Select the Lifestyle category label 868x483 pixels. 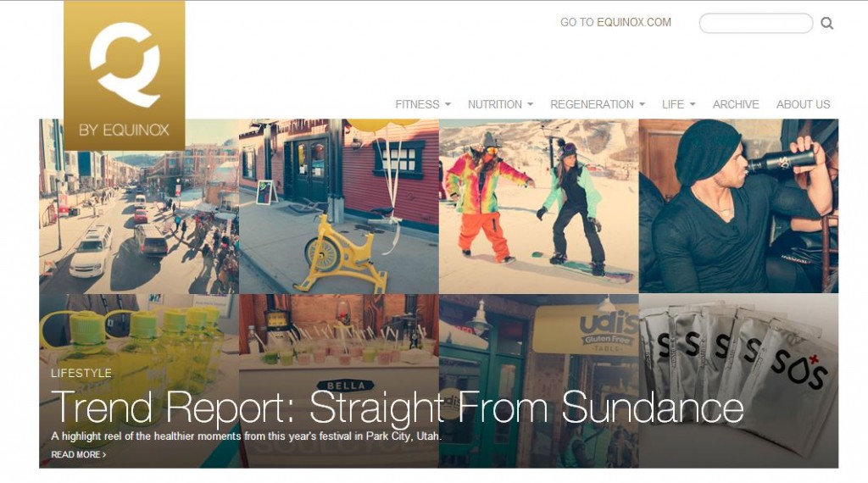click(x=81, y=373)
